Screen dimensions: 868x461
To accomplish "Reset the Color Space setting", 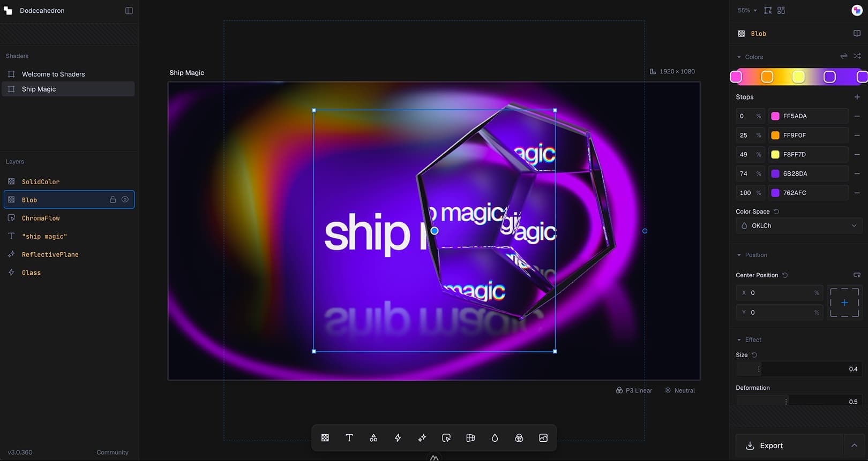I will (x=776, y=211).
